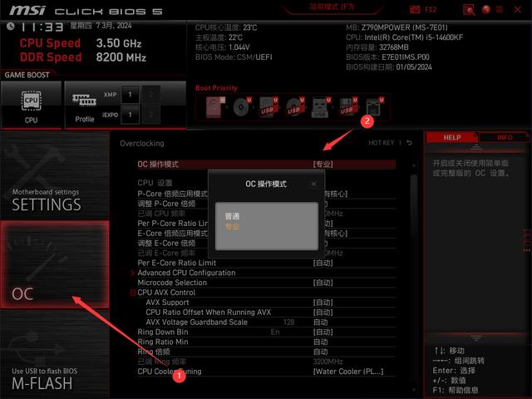Open M-FLASH to flash BIOS
532x399 pixels.
[x=55, y=353]
